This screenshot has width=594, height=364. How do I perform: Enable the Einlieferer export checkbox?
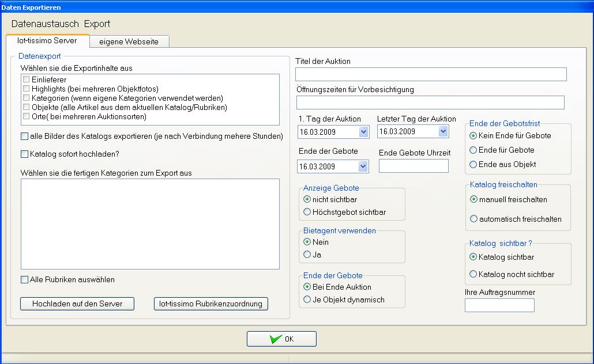click(27, 79)
